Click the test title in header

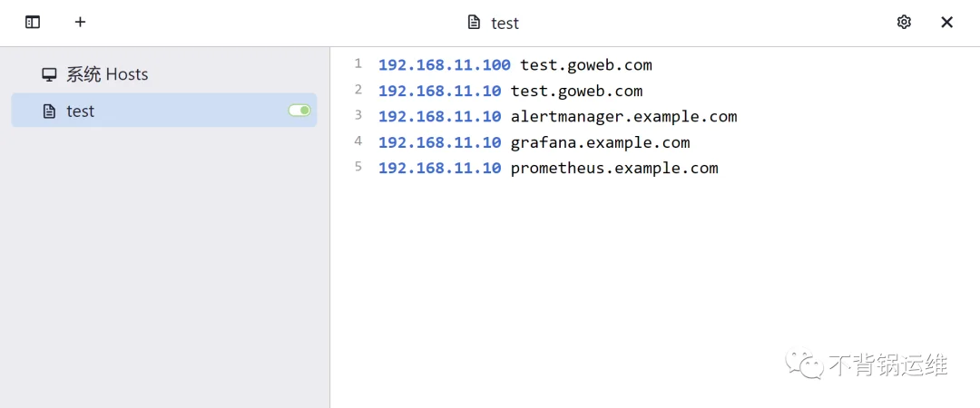point(505,23)
